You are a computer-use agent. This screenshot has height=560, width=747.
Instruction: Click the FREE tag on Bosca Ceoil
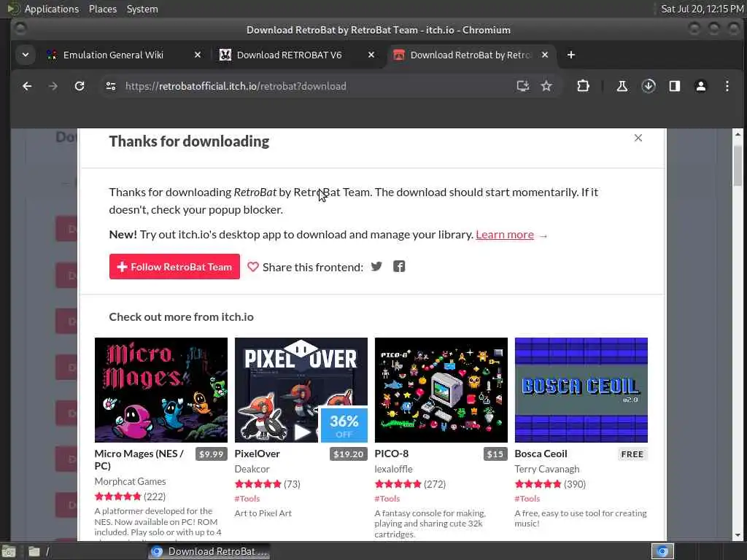pos(632,454)
